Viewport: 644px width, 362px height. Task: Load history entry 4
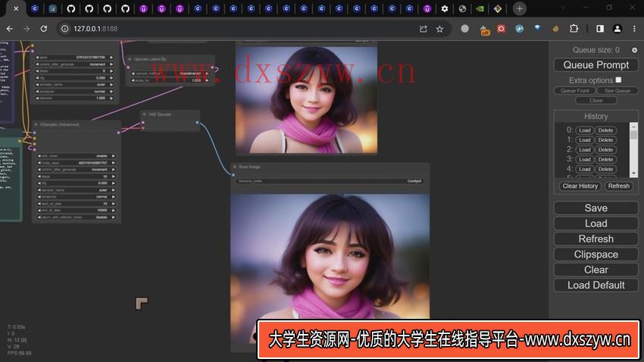[x=584, y=169]
